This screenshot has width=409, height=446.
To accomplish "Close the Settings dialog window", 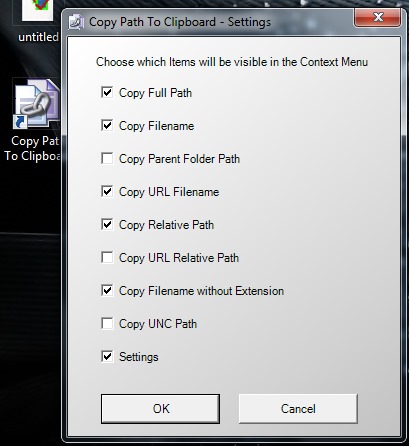I will pyautogui.click(x=377, y=17).
